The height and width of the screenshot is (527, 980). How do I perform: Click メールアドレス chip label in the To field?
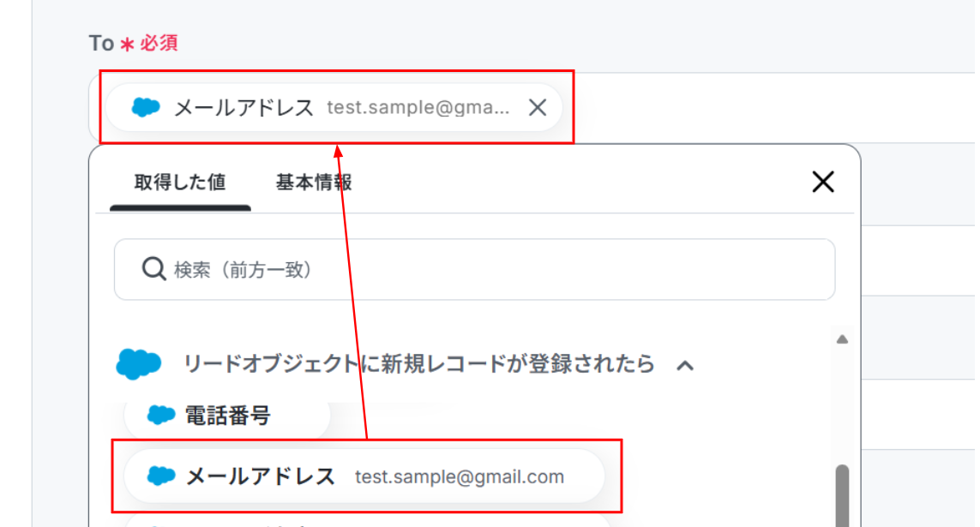coord(244,108)
